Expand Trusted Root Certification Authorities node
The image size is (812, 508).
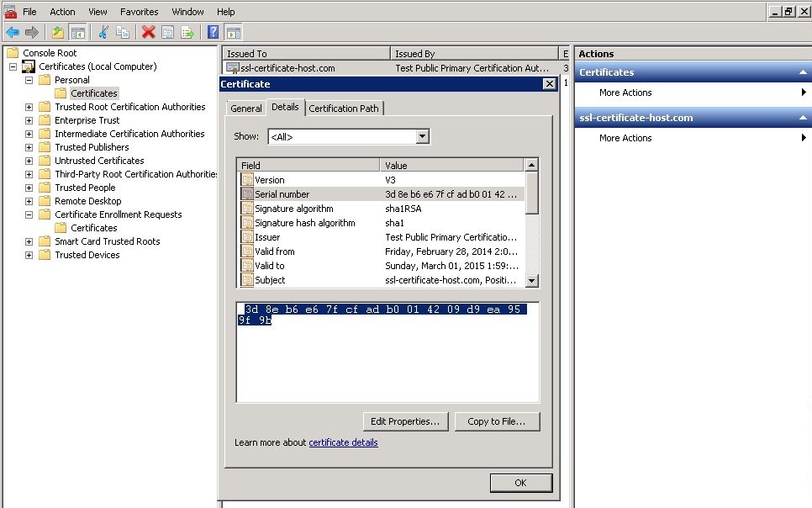click(29, 107)
